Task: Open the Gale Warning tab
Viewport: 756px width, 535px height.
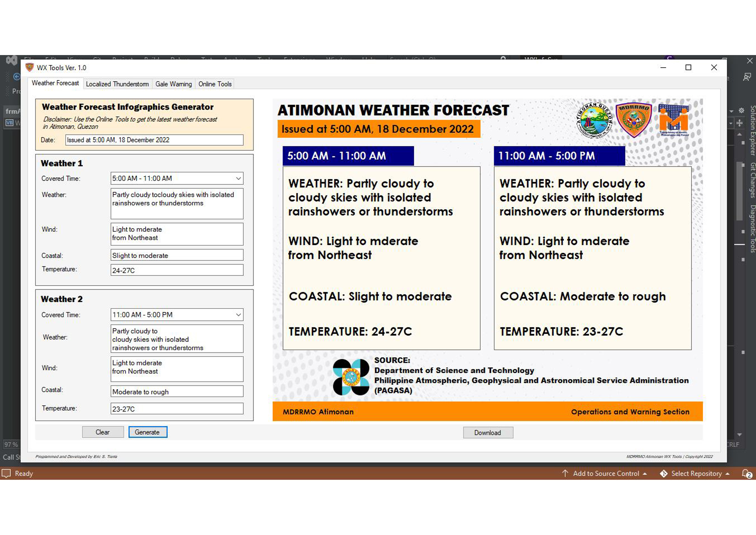Action: [173, 84]
